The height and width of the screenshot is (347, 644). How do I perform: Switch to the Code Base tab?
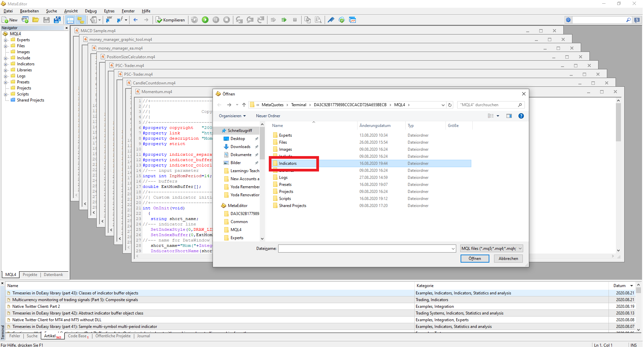point(77,336)
